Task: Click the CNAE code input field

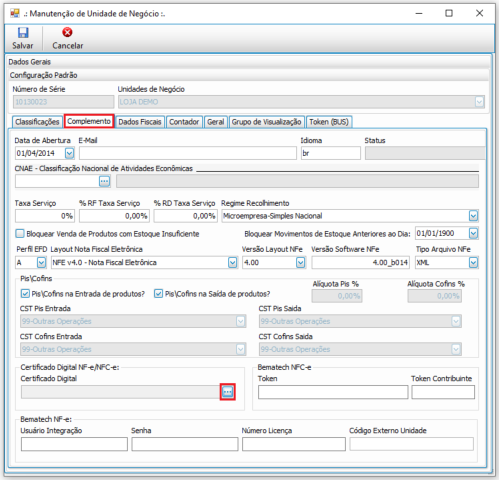Action: (x=57, y=181)
